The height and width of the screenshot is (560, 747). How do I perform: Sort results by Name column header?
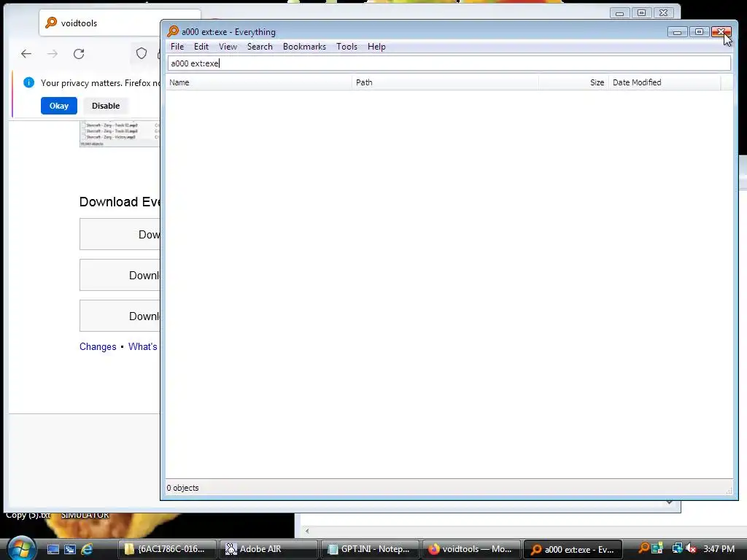259,82
